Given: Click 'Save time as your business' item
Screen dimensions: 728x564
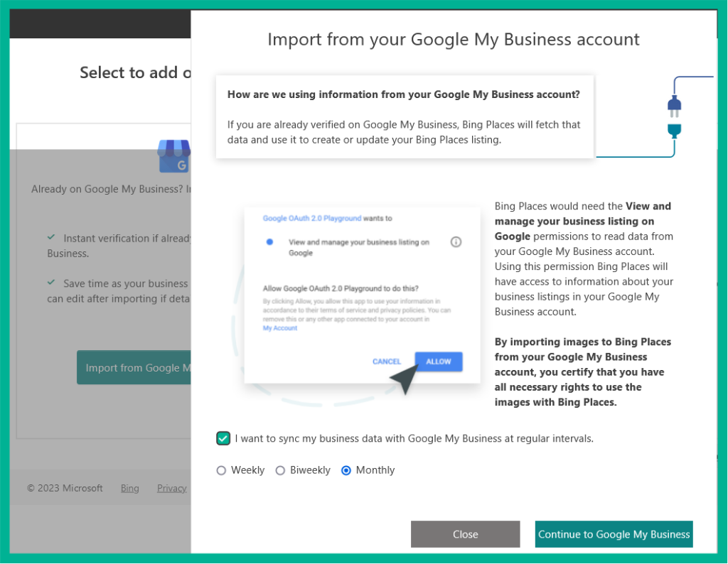Looking at the screenshot, I should click(x=119, y=291).
